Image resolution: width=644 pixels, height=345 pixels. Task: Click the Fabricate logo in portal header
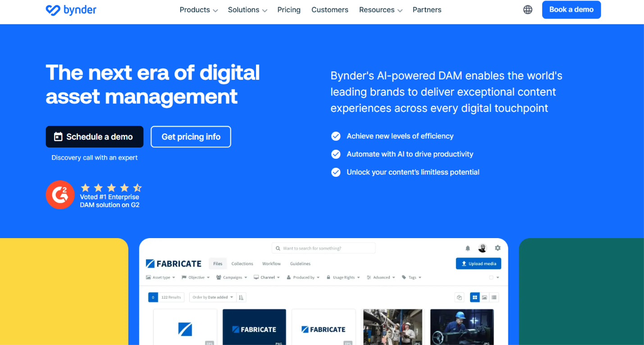pyautogui.click(x=174, y=264)
